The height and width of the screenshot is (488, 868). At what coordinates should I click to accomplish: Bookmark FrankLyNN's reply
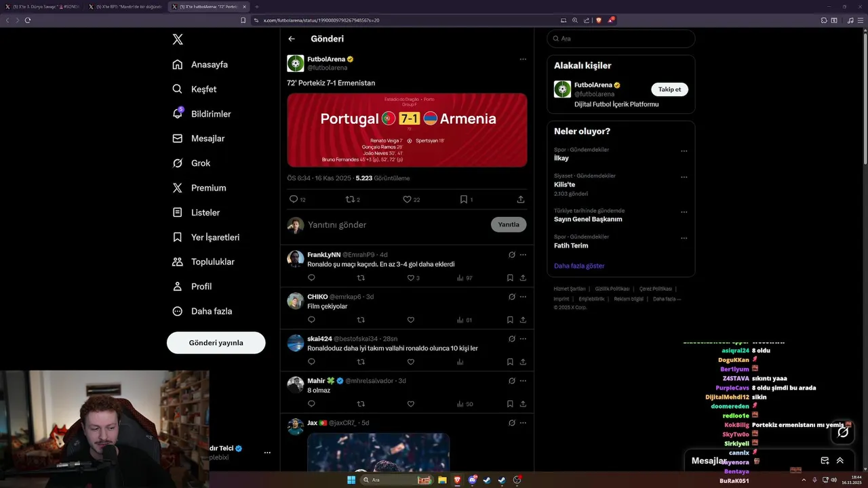pyautogui.click(x=510, y=278)
